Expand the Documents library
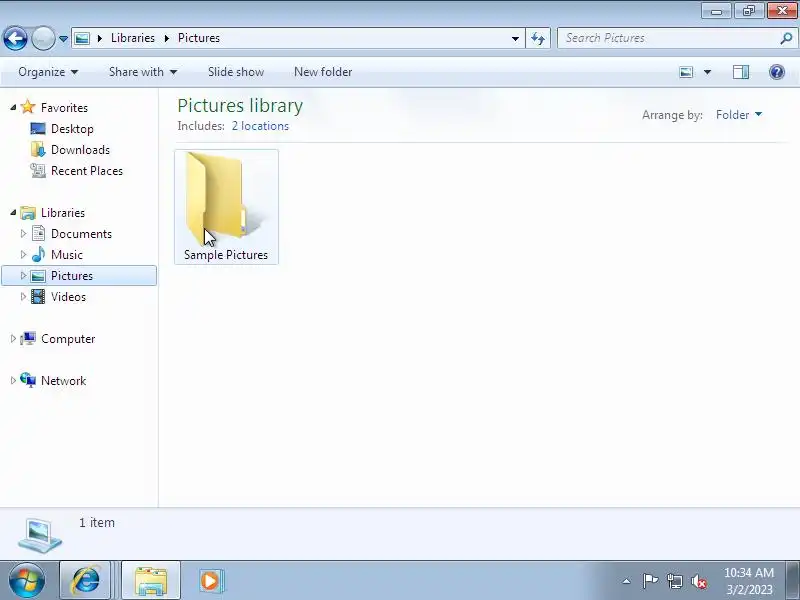 pos(23,234)
